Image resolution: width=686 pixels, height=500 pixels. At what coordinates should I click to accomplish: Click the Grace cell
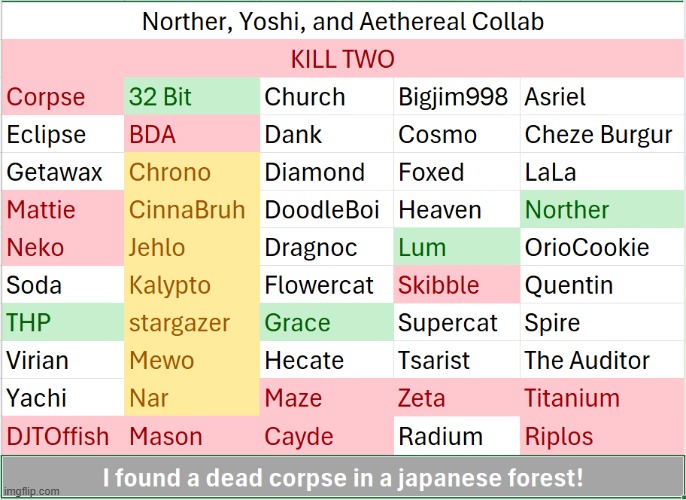pos(327,323)
